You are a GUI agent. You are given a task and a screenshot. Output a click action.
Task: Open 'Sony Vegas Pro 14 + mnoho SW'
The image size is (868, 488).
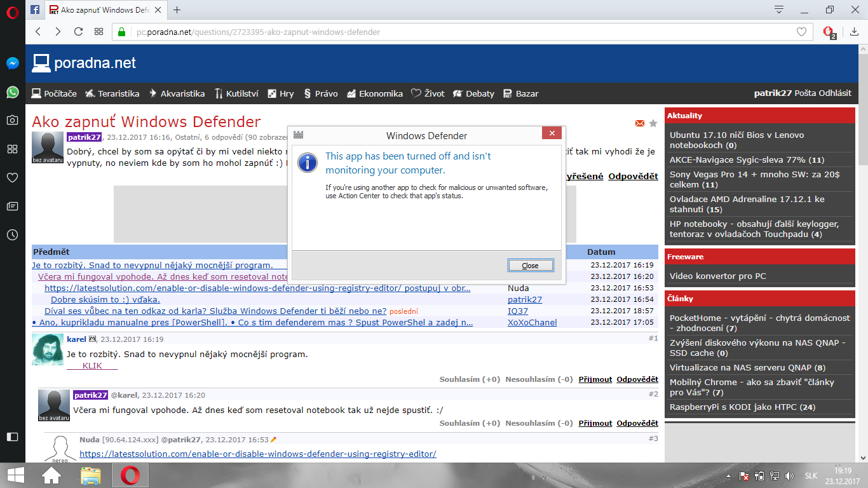coord(754,179)
